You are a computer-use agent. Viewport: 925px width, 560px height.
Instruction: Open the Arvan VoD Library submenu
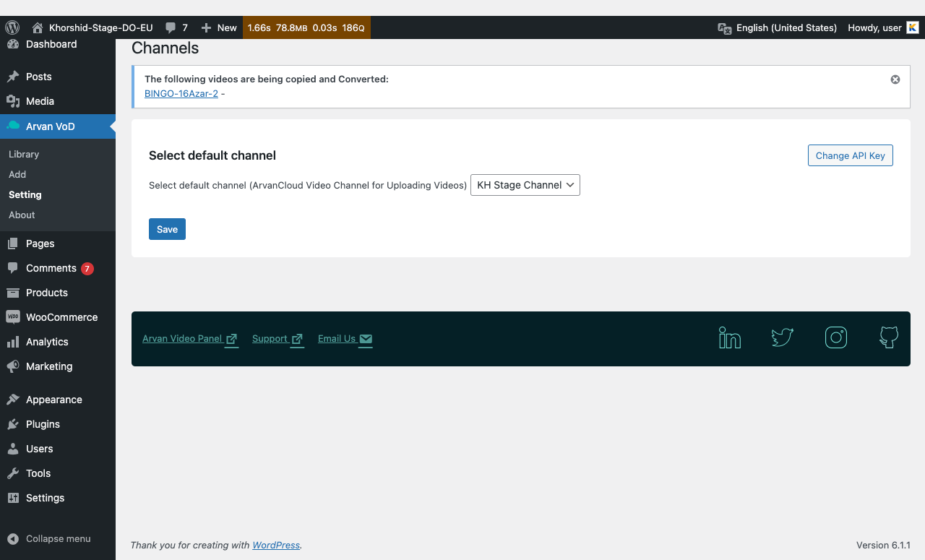[x=24, y=154]
